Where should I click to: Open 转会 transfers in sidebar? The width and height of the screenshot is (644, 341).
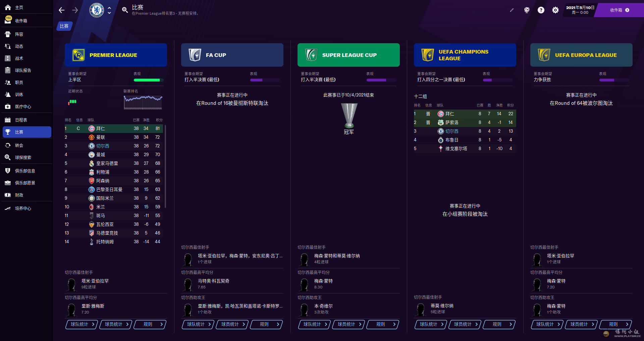click(x=27, y=145)
